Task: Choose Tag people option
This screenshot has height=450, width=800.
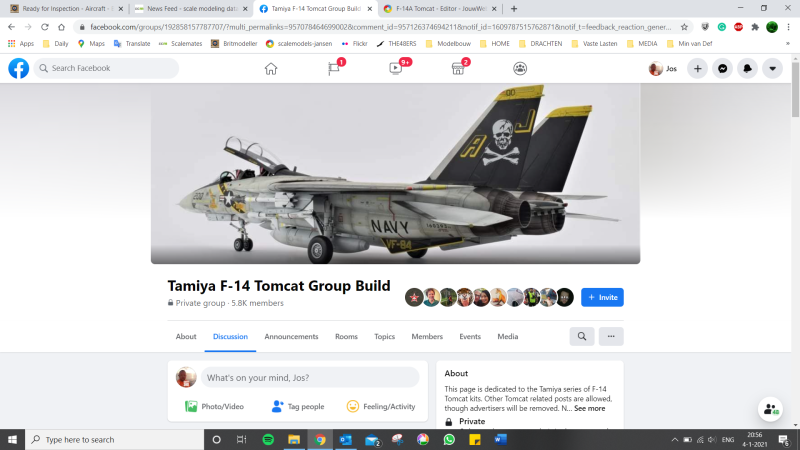Action: tap(298, 407)
